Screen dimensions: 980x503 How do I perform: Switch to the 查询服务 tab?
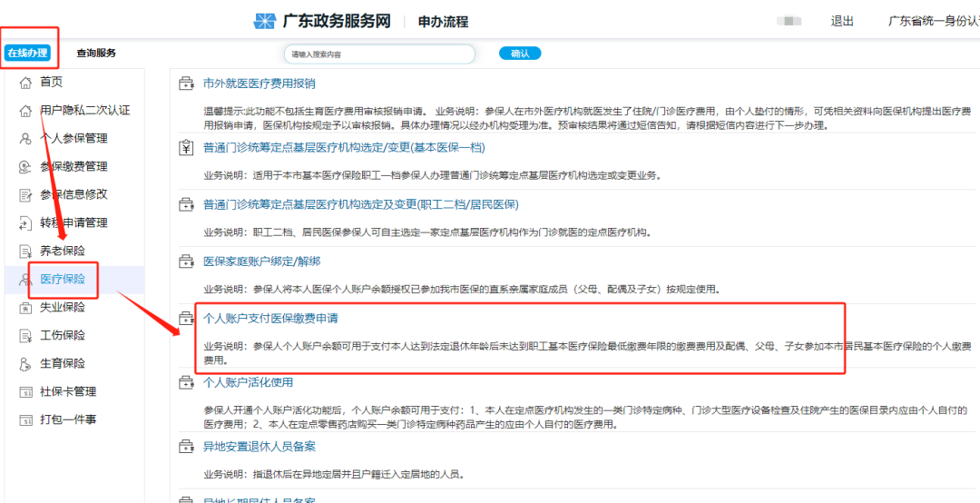96,54
